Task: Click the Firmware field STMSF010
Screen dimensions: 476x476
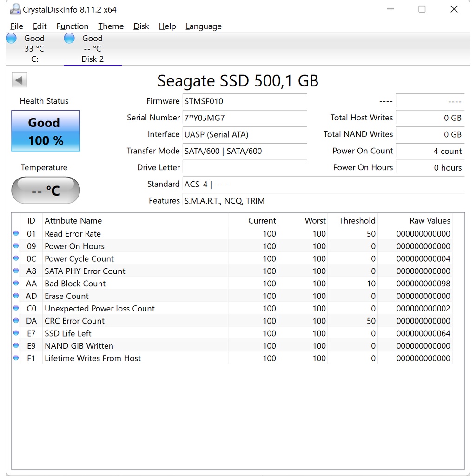Action: click(245, 101)
